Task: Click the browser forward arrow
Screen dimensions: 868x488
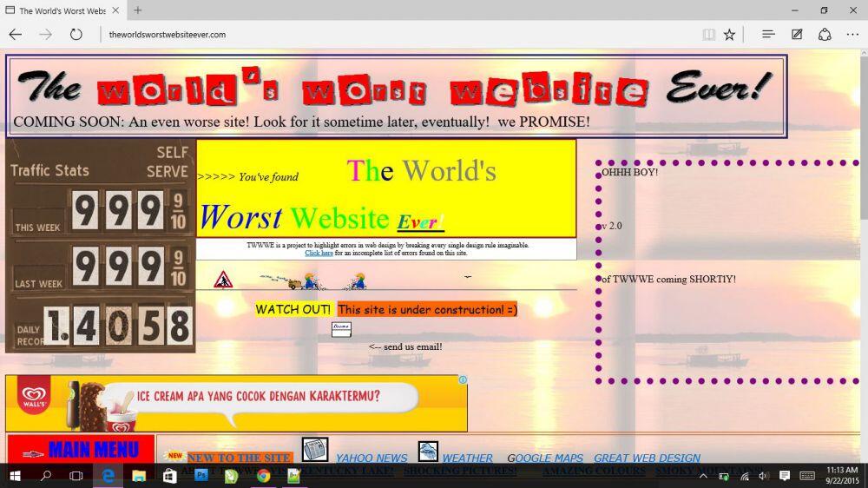Action: (45, 35)
